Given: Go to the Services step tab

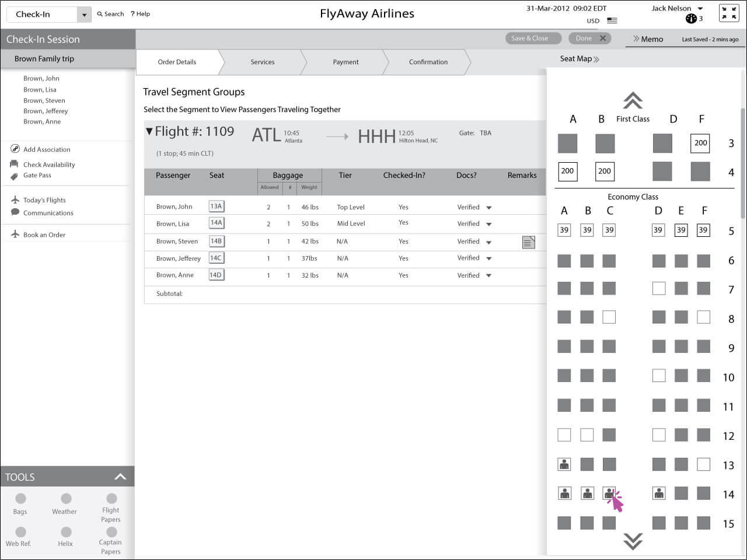Looking at the screenshot, I should 262,62.
